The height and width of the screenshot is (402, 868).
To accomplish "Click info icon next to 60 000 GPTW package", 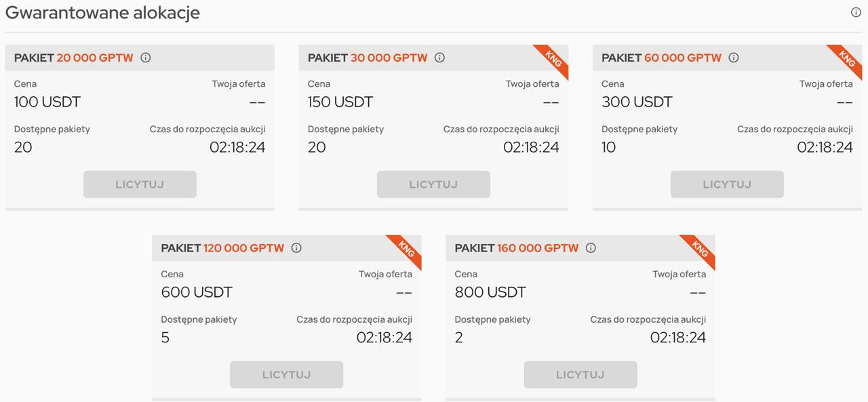I will (733, 58).
